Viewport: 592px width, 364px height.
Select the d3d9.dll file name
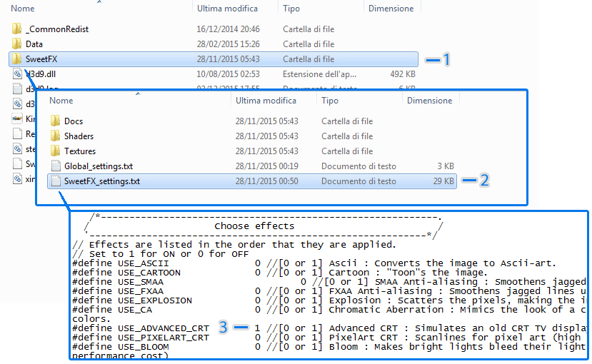click(41, 74)
